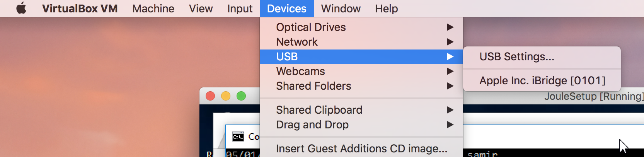Open the Shared Folders submenu
This screenshot has width=644, height=157.
coord(361,86)
